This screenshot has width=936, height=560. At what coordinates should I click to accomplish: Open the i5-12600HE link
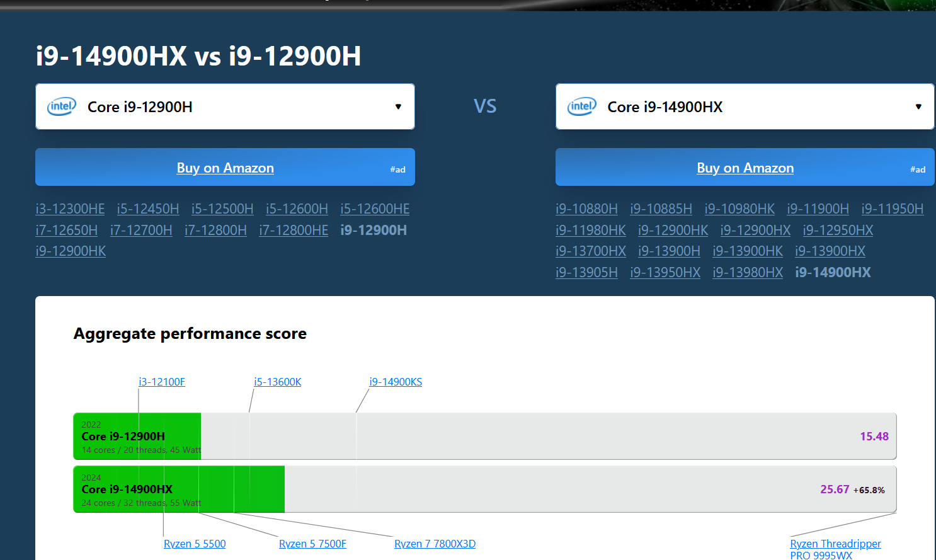tap(375, 209)
